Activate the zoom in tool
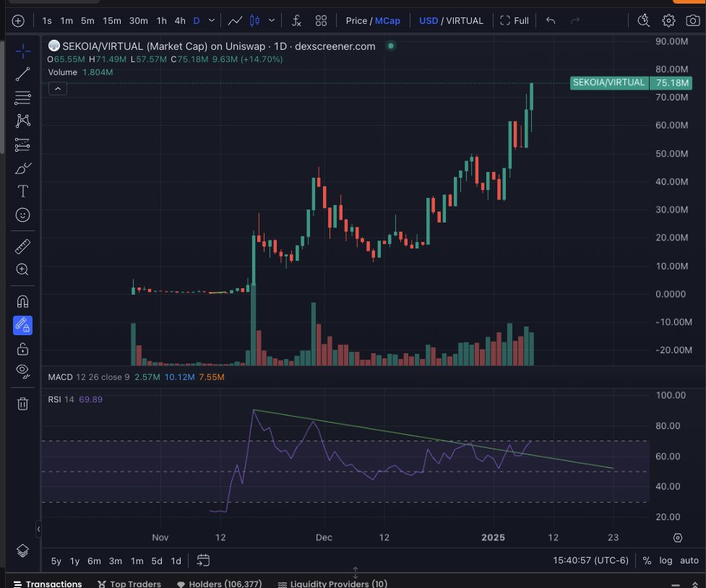706x588 pixels. pyautogui.click(x=22, y=269)
